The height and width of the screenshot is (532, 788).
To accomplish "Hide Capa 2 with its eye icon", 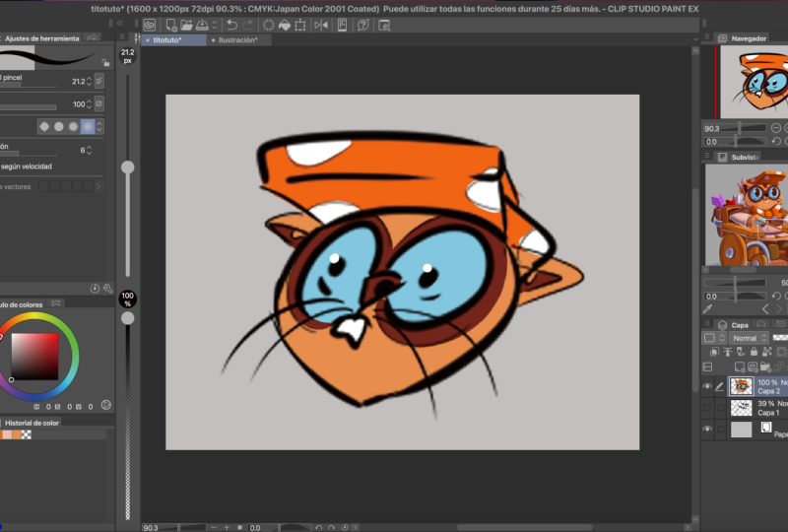I will click(707, 386).
